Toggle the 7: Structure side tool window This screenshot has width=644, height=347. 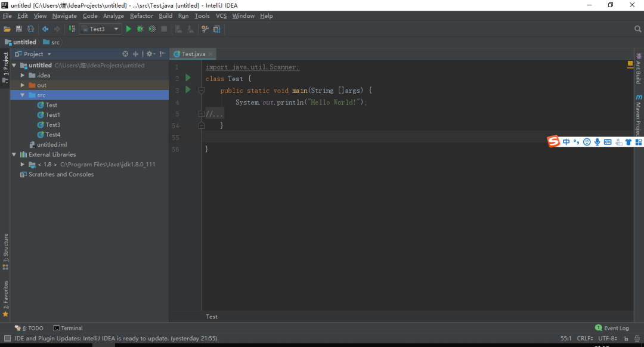[5, 252]
